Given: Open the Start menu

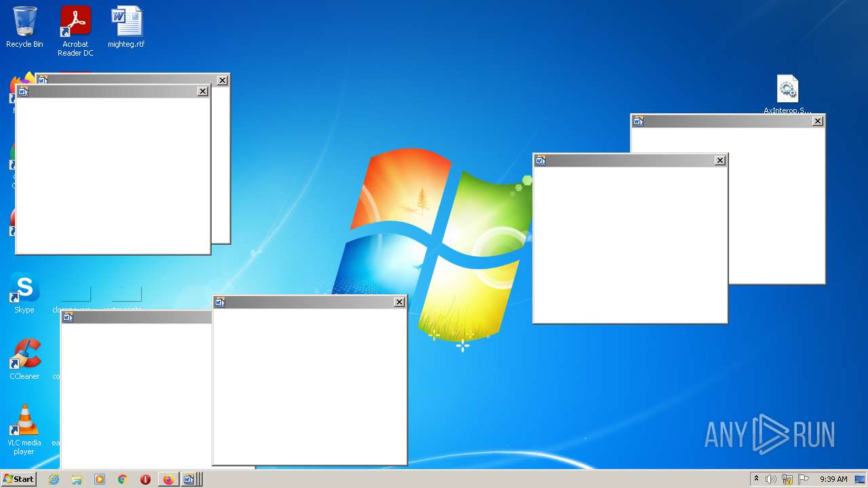Looking at the screenshot, I should 18,479.
